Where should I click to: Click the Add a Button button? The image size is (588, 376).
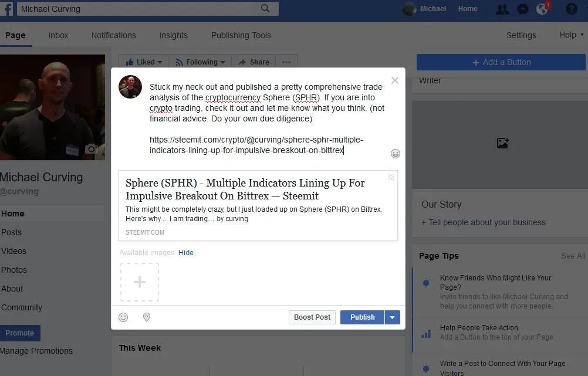click(x=501, y=62)
